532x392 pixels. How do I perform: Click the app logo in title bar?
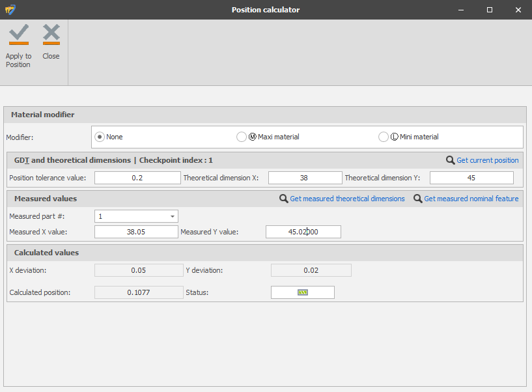click(x=9, y=10)
